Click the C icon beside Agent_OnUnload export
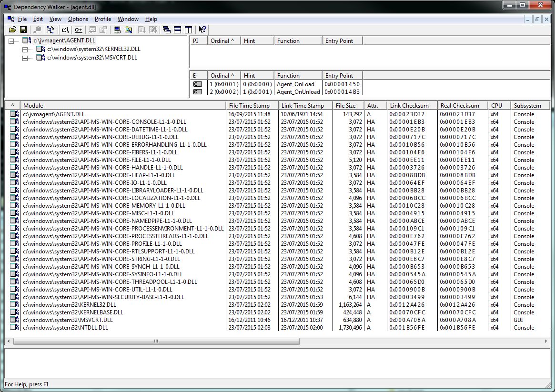Screen dimensions: 555x392 pyautogui.click(x=198, y=92)
